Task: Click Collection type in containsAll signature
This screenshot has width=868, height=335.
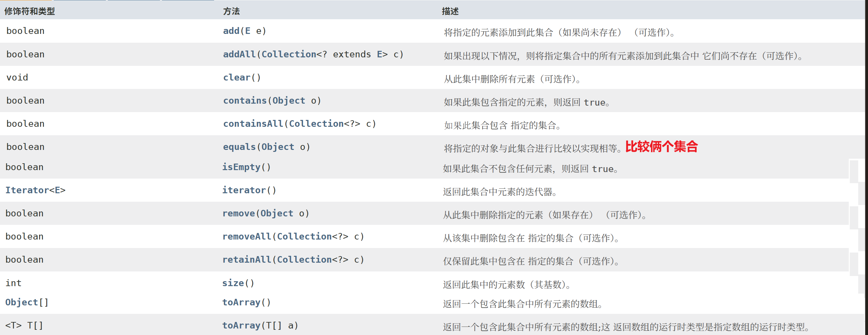Action: pos(316,124)
